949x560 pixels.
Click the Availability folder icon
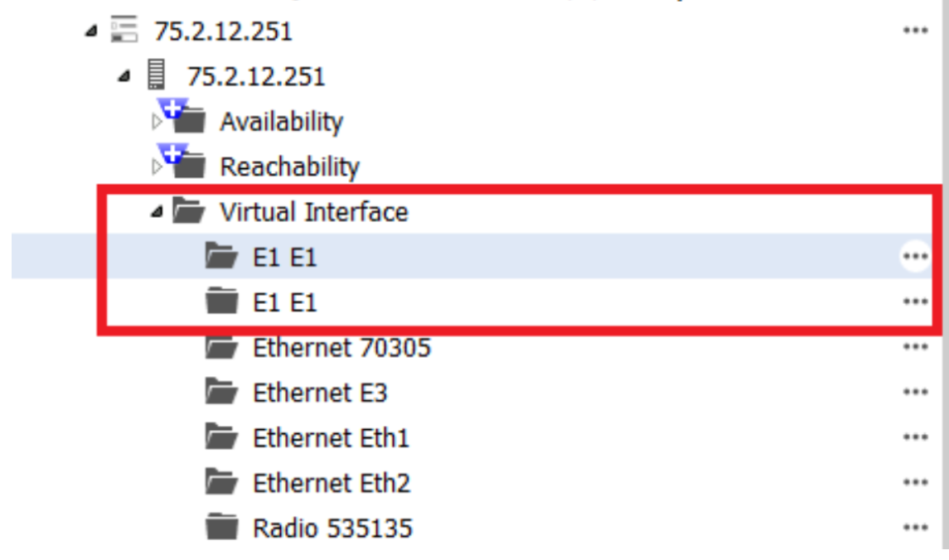pyautogui.click(x=190, y=122)
